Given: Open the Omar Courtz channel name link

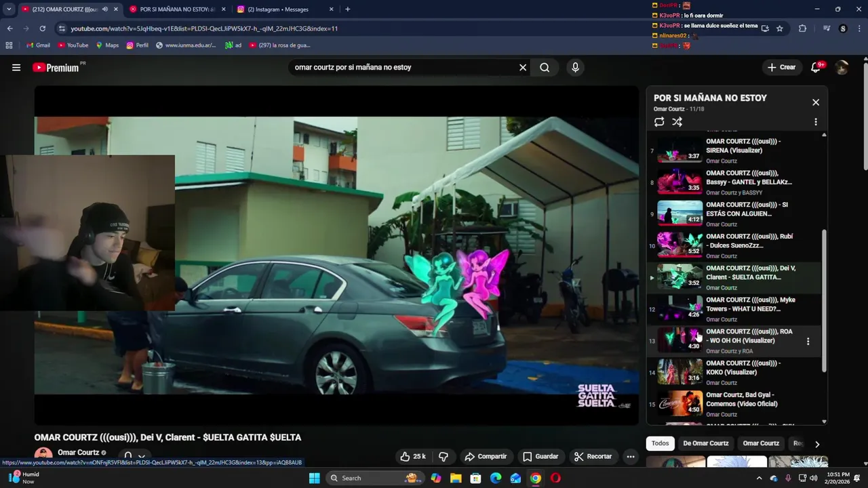Looking at the screenshot, I should pyautogui.click(x=78, y=453).
